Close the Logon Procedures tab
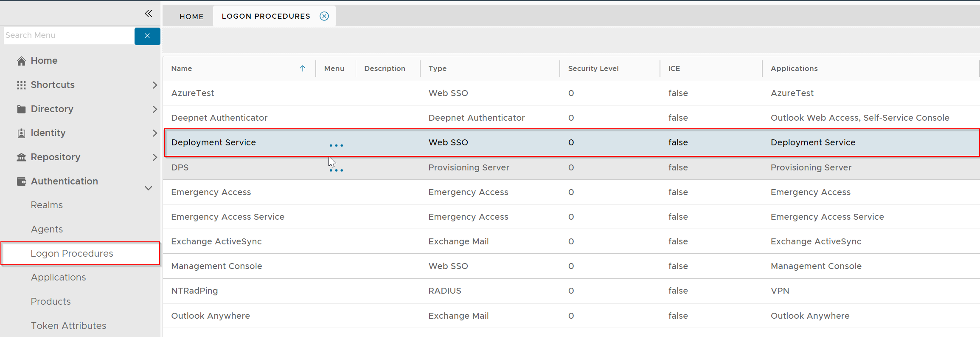Image resolution: width=980 pixels, height=337 pixels. click(x=324, y=16)
